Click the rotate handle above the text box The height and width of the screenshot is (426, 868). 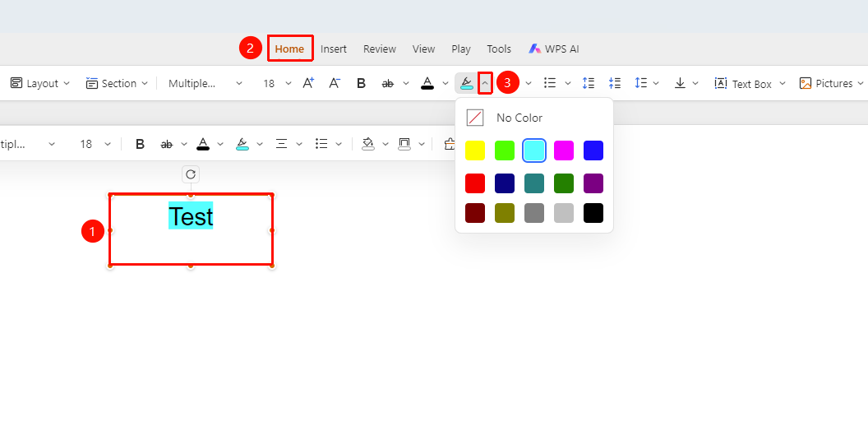[x=191, y=174]
